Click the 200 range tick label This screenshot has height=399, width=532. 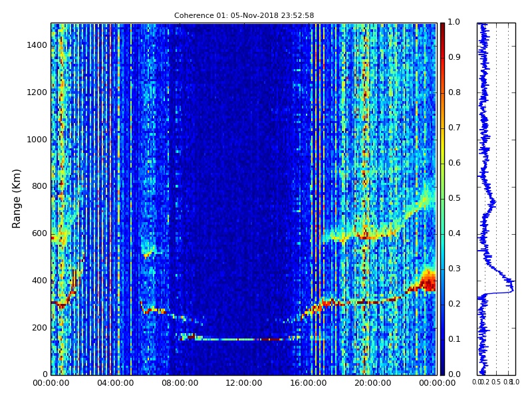pyautogui.click(x=39, y=328)
